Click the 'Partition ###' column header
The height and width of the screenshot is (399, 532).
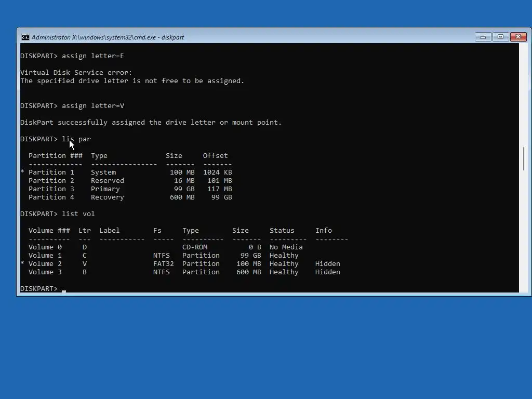pyautogui.click(x=55, y=155)
